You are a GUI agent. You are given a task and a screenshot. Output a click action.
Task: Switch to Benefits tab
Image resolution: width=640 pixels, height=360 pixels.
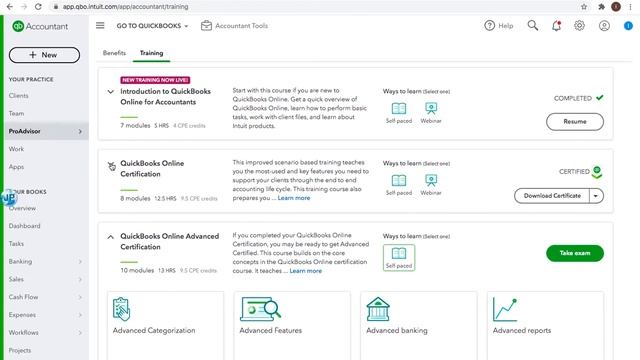click(114, 53)
